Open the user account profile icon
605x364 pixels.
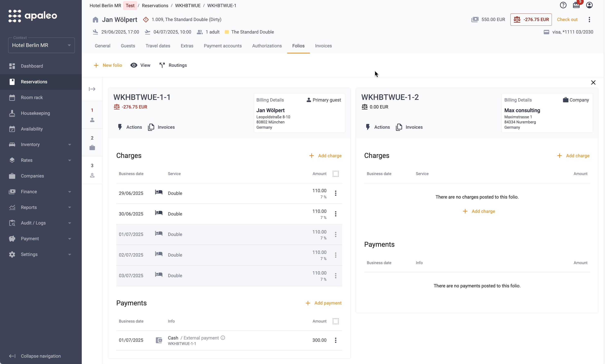(589, 5)
